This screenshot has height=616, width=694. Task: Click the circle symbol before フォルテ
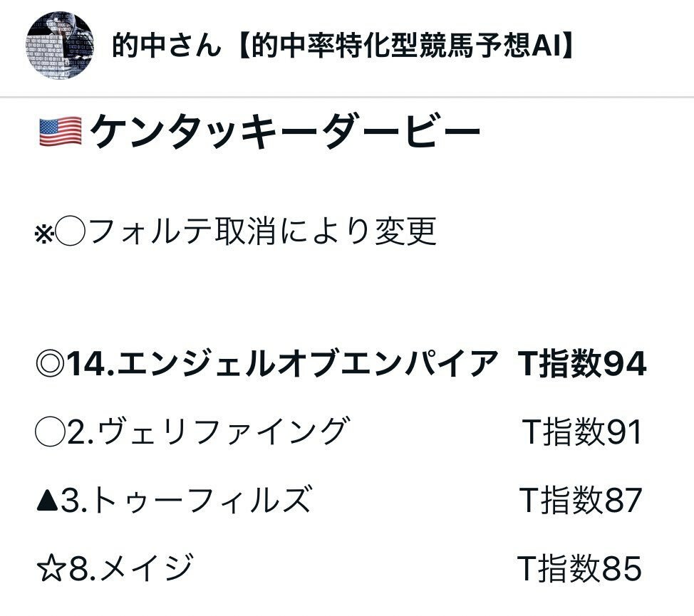[69, 232]
